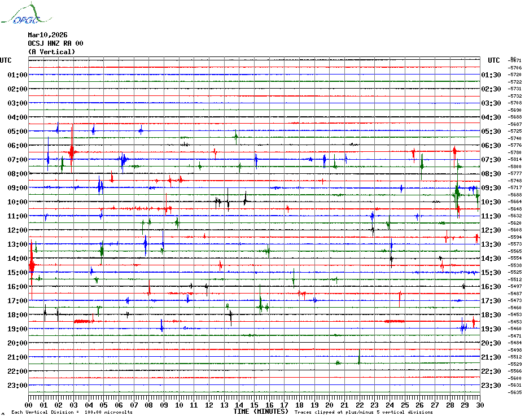Click the TIME (MINUTES) axis title
The width and height of the screenshot is (525, 420).
click(x=261, y=412)
